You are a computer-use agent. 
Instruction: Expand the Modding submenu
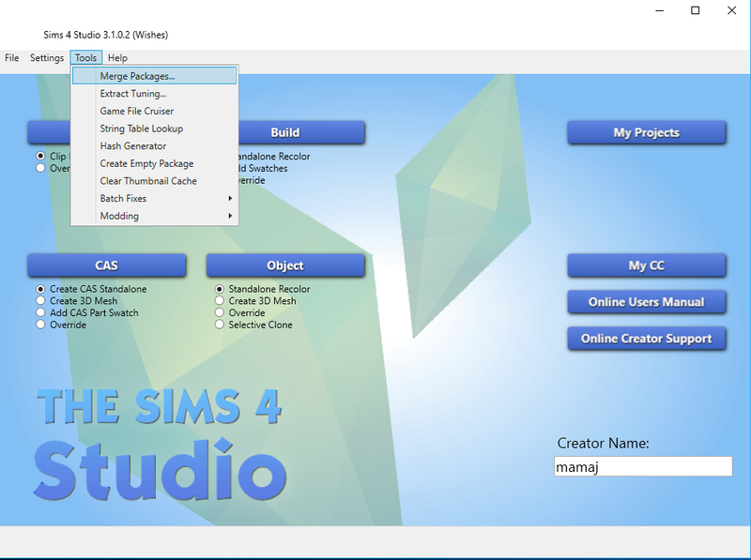pos(154,216)
